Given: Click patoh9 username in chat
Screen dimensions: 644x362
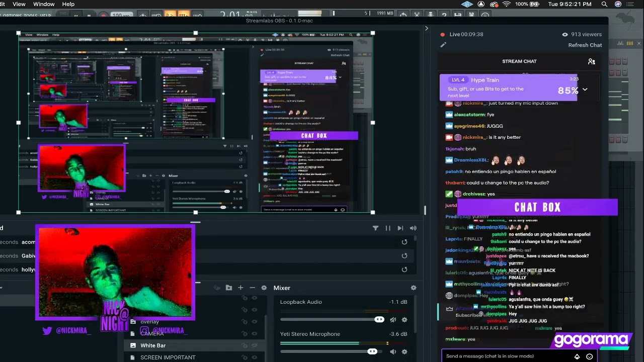Looking at the screenshot, I should pos(454,171).
